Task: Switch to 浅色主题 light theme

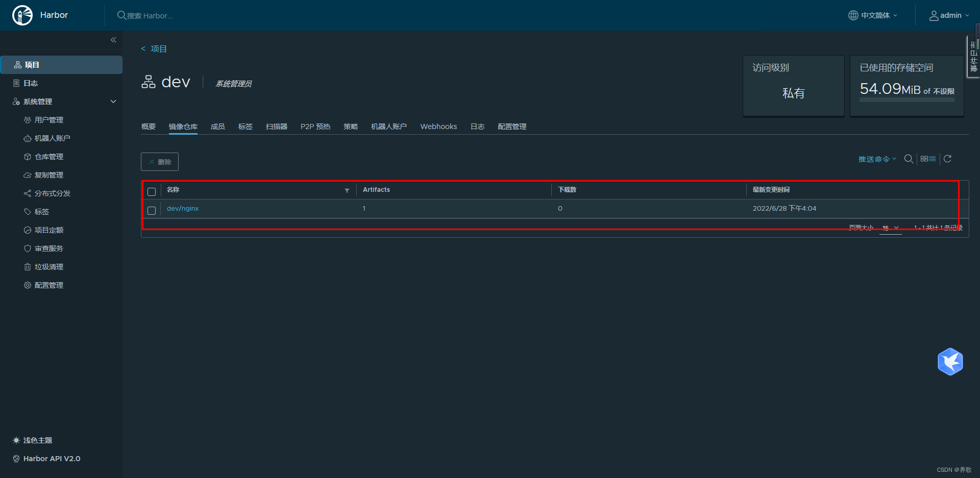Action: click(x=33, y=440)
